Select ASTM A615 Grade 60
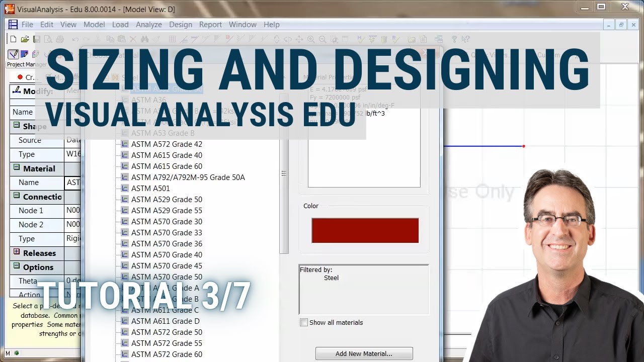 pos(167,166)
